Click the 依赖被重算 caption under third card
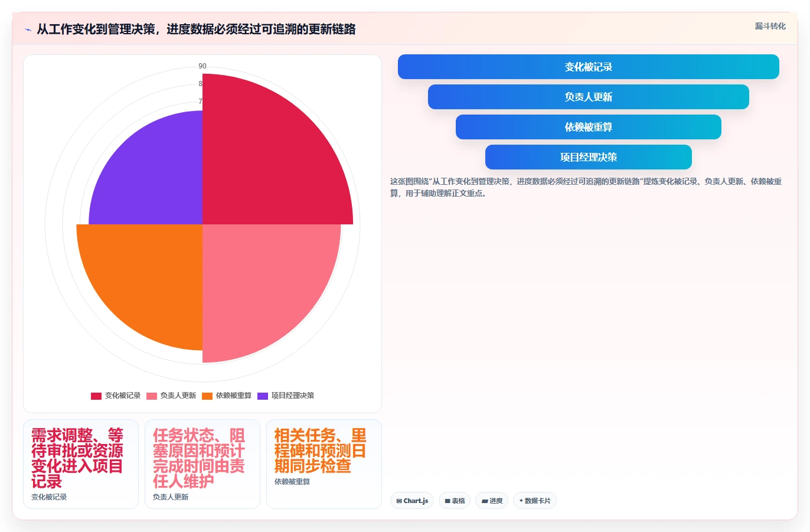 (292, 482)
